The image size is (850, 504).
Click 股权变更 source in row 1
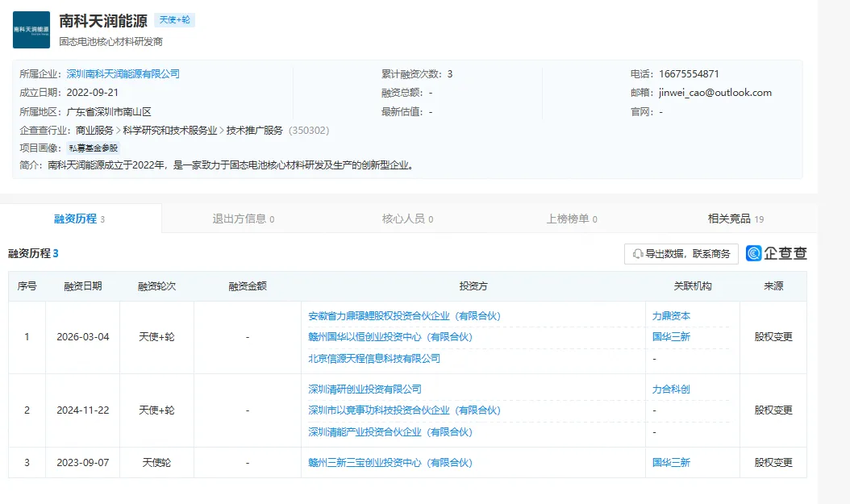(773, 337)
